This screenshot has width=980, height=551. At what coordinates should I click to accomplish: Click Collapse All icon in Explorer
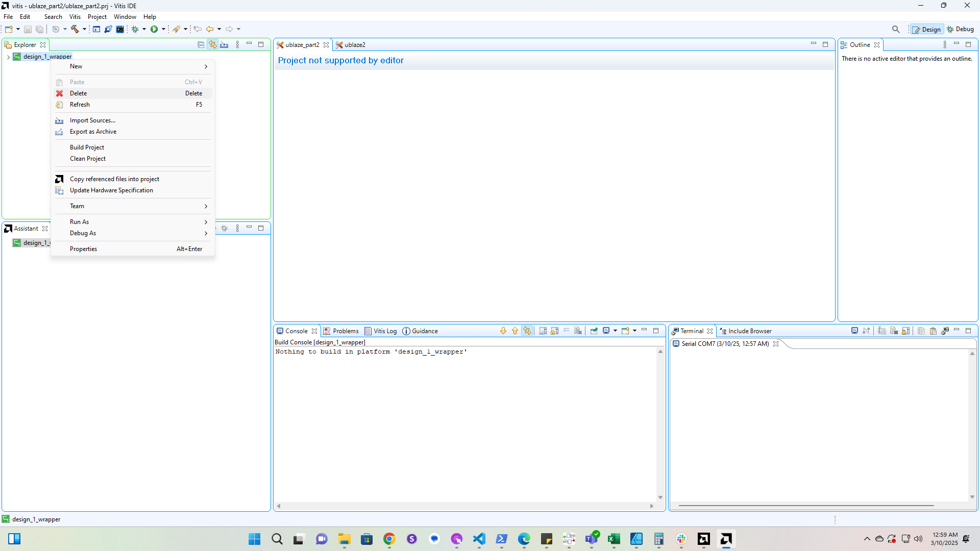(201, 45)
